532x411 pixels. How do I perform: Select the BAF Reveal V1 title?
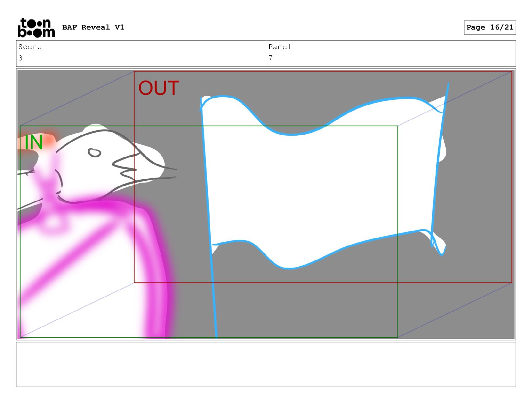coord(93,27)
